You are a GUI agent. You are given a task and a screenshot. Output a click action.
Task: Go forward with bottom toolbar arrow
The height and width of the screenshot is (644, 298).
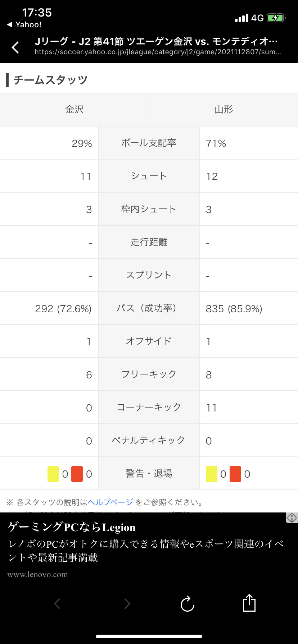pos(127,603)
